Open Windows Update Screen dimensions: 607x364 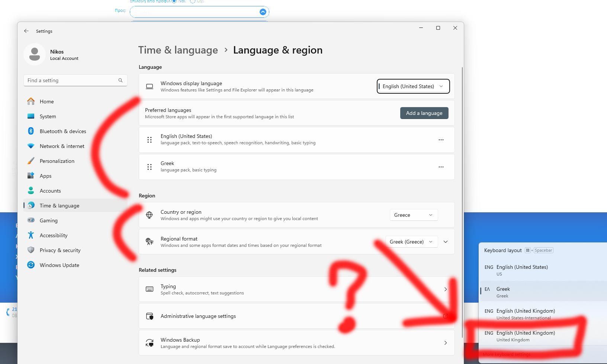coord(59,265)
